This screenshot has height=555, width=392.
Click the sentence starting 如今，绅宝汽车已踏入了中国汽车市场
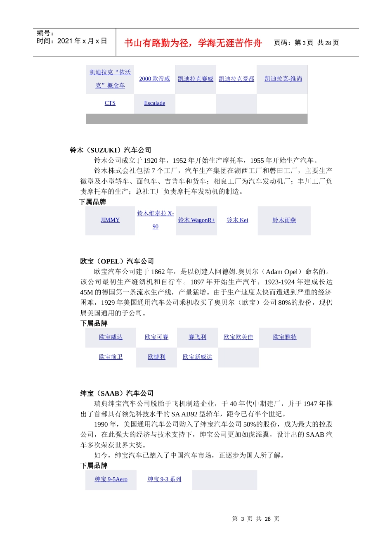[x=189, y=455]
